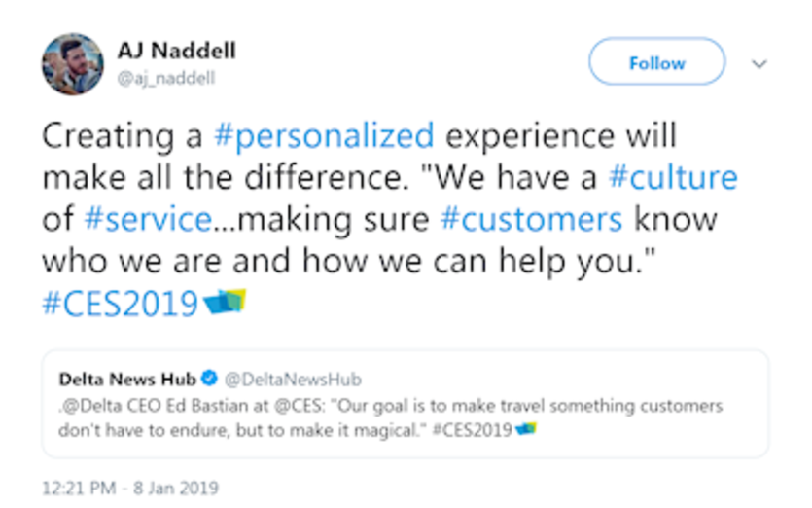Open the 12:21 PM - 8 Jan 2019 timestamp
Image resolution: width=812 pixels, height=508 pixels.
tap(130, 487)
